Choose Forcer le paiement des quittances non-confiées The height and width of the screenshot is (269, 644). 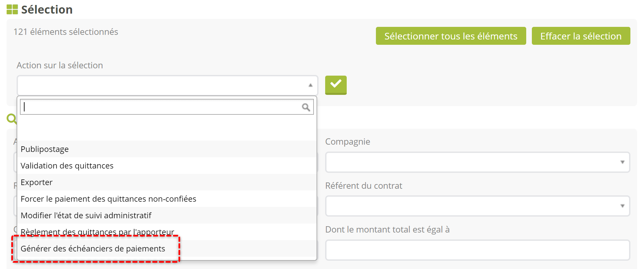[x=108, y=199]
